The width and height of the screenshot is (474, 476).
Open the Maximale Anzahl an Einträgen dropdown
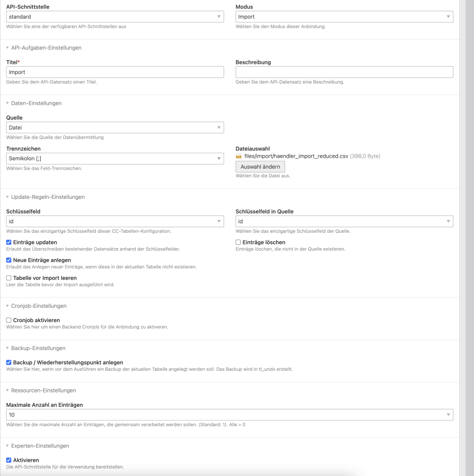coord(229,415)
